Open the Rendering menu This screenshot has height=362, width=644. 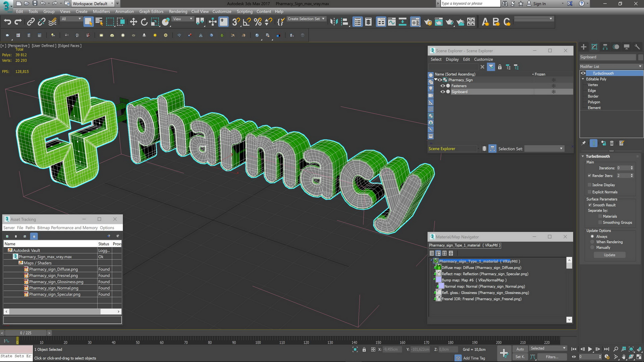pyautogui.click(x=178, y=11)
